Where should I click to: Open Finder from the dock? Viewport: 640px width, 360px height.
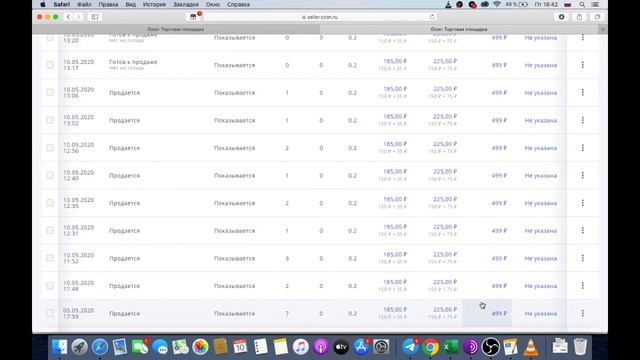[60, 347]
